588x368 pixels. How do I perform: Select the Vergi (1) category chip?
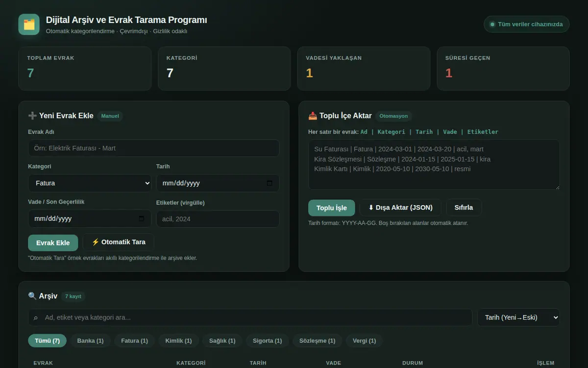point(365,341)
